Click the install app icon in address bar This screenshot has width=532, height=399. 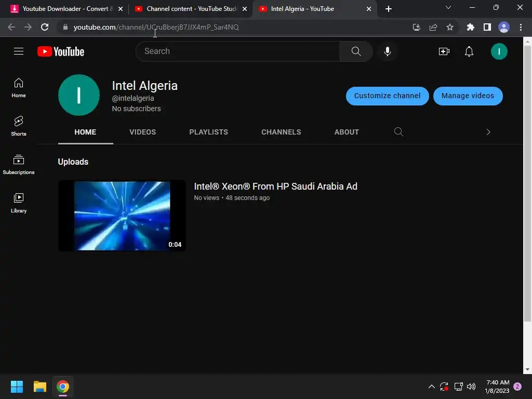click(x=416, y=27)
